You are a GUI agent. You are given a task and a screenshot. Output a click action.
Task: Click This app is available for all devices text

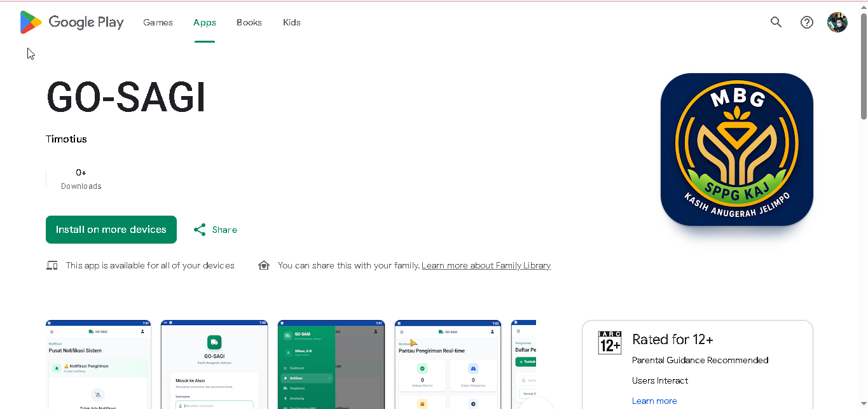point(150,265)
